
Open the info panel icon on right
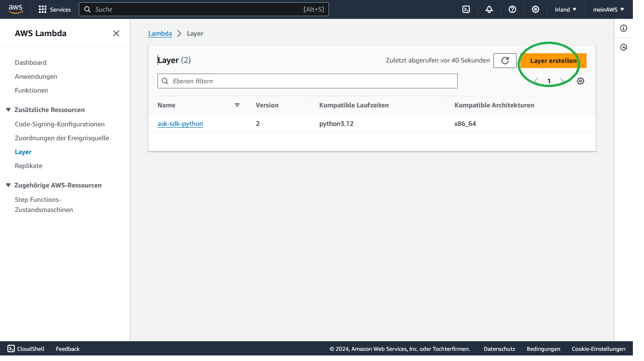click(624, 28)
